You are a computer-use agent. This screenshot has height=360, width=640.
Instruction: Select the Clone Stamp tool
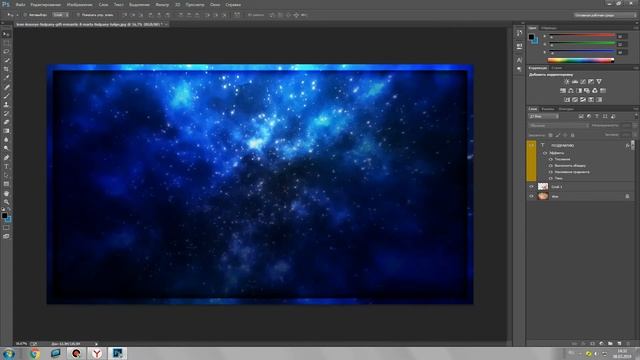point(6,104)
